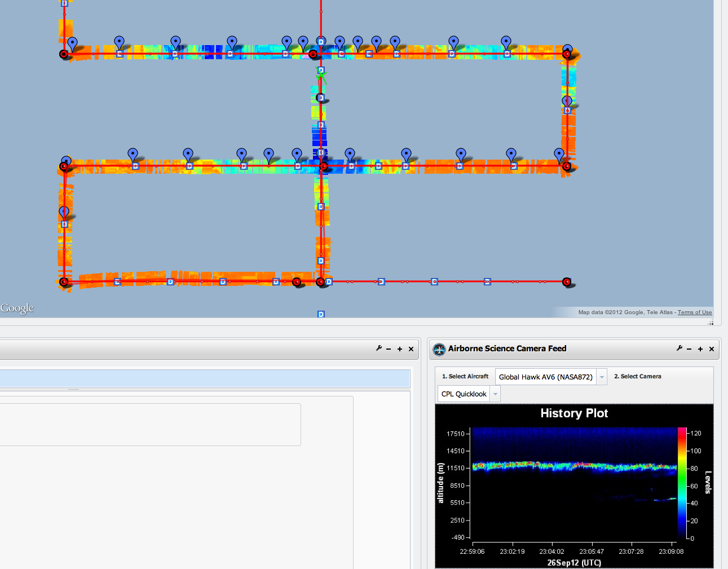Viewport: 728px width, 569px height.
Task: Close the Airborne Science Camera Feed panel
Action: click(712, 349)
